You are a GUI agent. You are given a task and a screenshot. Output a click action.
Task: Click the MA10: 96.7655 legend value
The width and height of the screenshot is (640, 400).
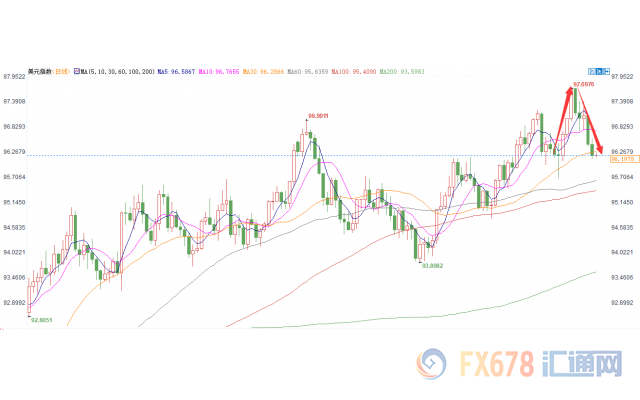[219, 72]
